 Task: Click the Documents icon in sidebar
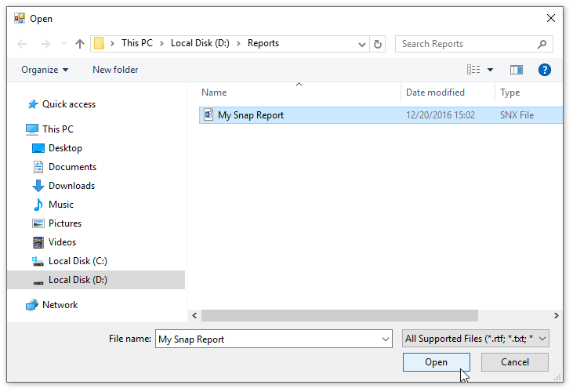pos(38,167)
